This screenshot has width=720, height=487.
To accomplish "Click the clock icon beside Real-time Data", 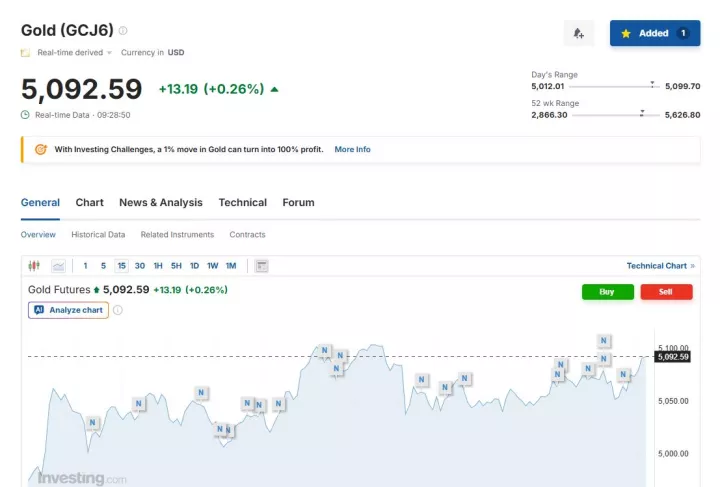I will [25, 115].
